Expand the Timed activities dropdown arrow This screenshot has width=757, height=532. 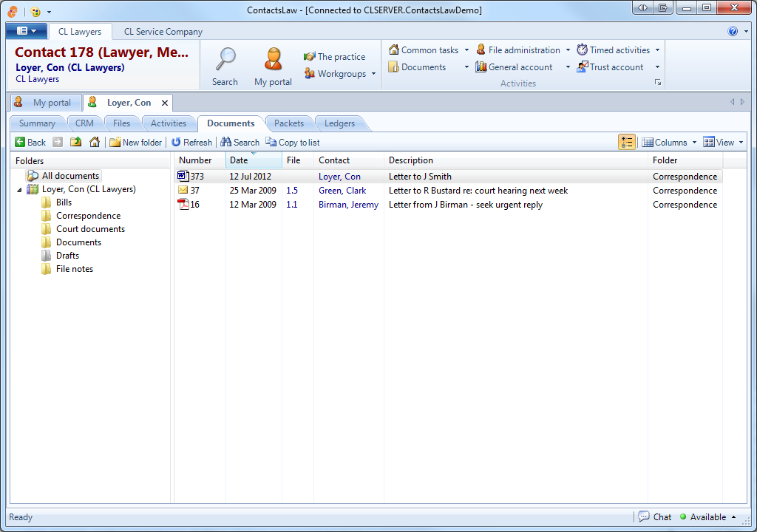coord(657,50)
